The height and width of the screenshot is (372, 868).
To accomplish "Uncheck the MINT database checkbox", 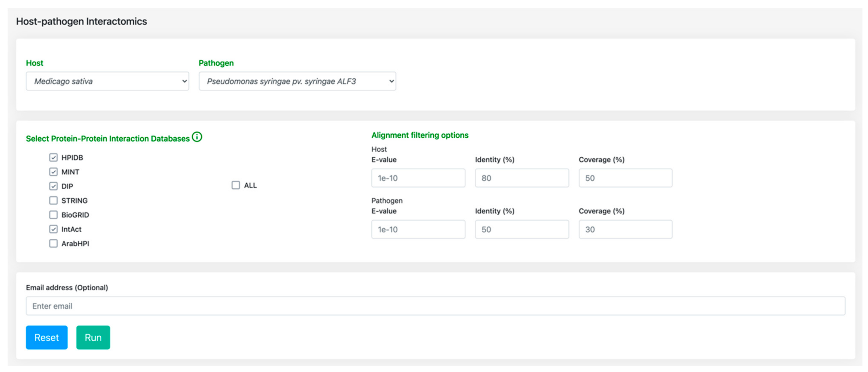I will click(x=53, y=172).
